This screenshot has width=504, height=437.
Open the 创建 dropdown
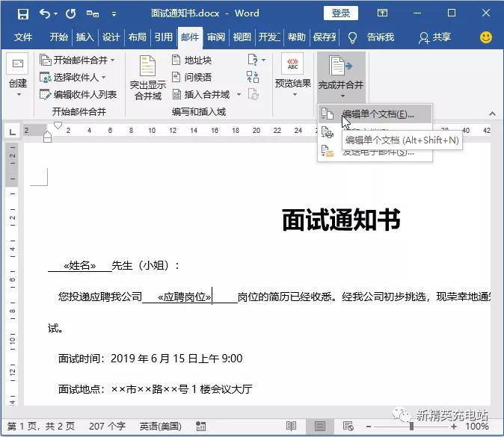pyautogui.click(x=18, y=75)
